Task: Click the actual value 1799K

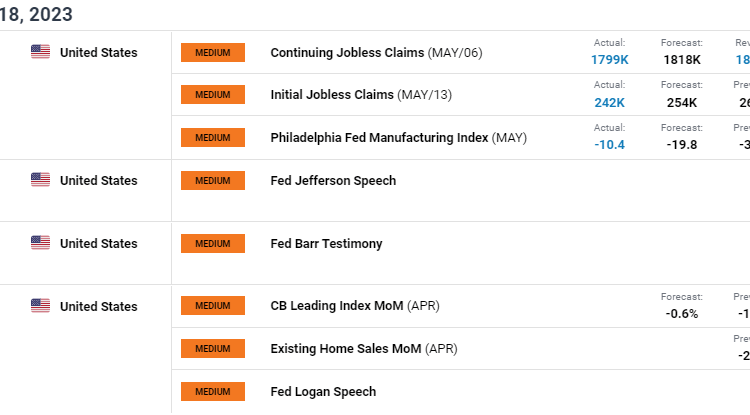Action: pyautogui.click(x=609, y=60)
